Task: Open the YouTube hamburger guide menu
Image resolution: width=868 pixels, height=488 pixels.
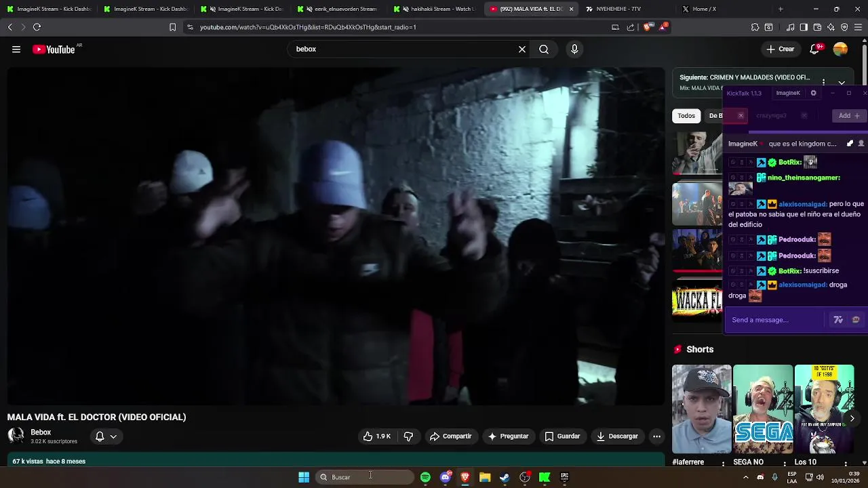Action: tap(16, 49)
